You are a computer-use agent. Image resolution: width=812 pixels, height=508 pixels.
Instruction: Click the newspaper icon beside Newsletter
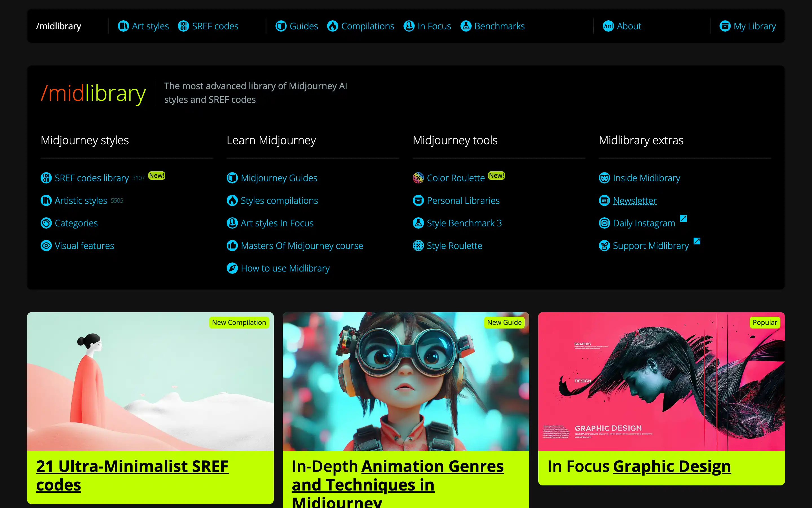tap(604, 200)
